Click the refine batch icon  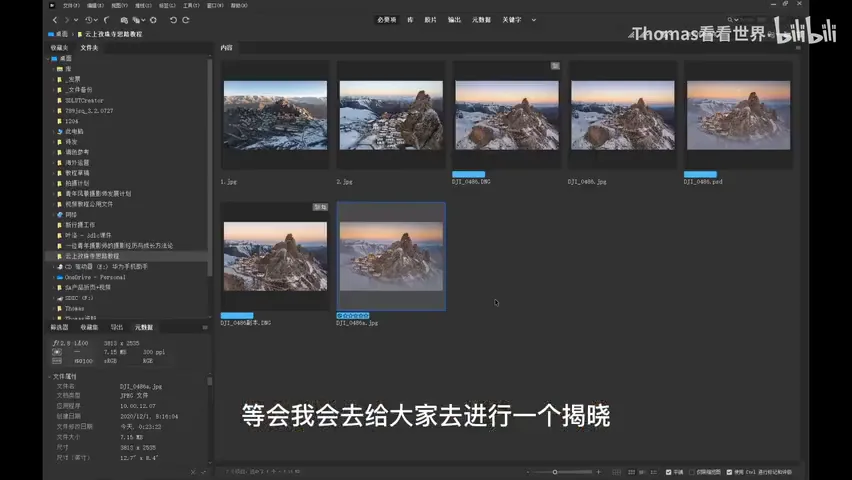[x=136, y=20]
